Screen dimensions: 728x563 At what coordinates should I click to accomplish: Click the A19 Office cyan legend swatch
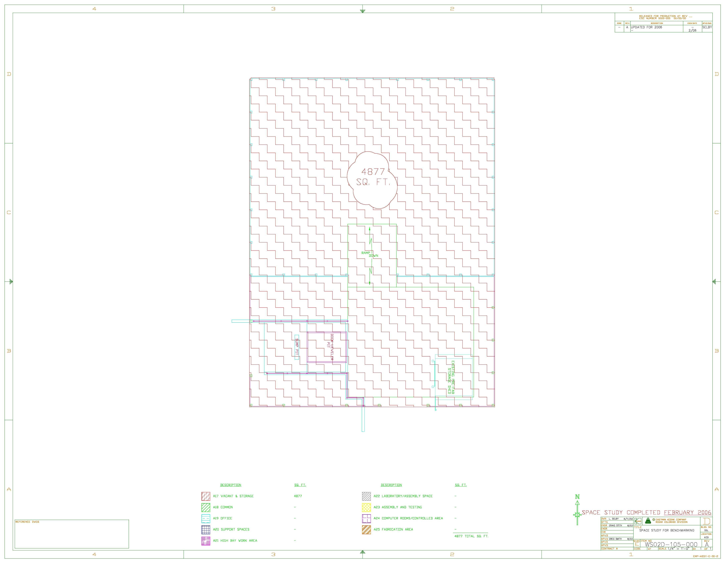point(206,519)
